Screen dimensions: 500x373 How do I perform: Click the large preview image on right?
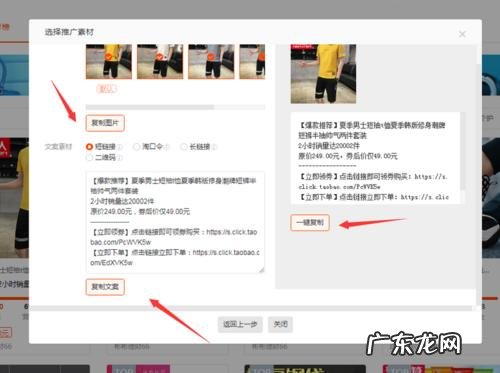323,74
